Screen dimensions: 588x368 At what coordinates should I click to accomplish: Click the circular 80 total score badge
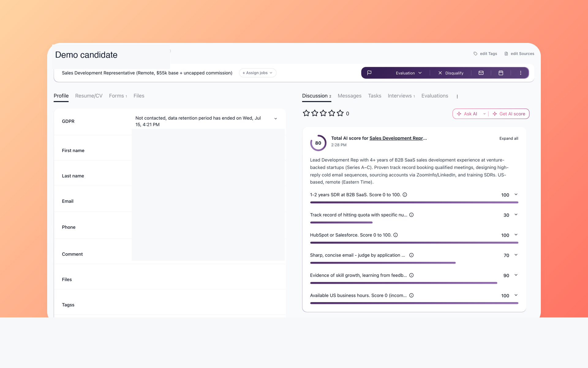(x=318, y=143)
